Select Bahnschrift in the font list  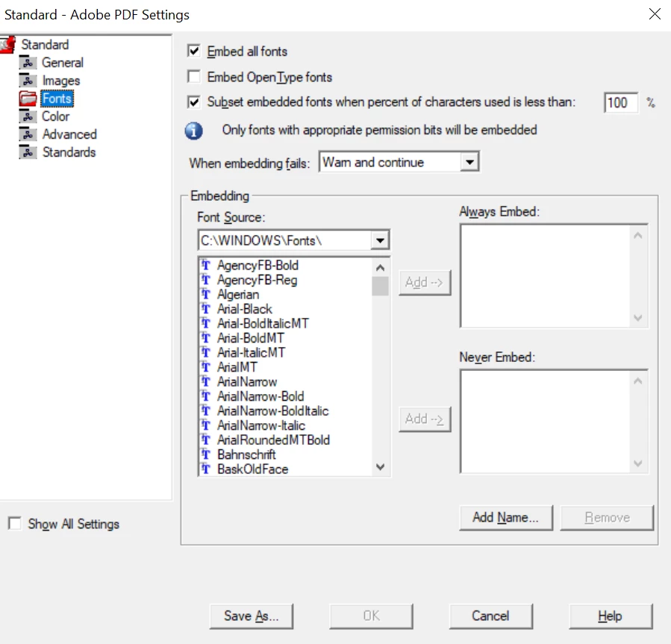tap(247, 454)
